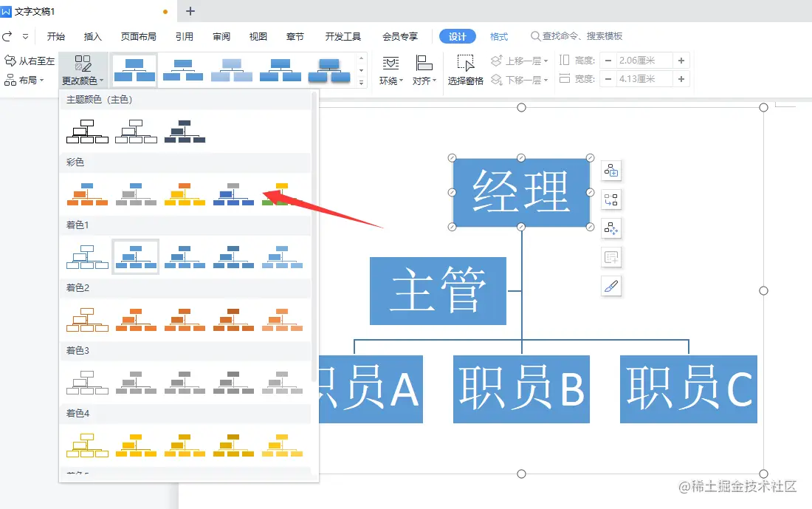Open the 开发工具 tab
Viewport: 812px width, 509px height.
(343, 36)
